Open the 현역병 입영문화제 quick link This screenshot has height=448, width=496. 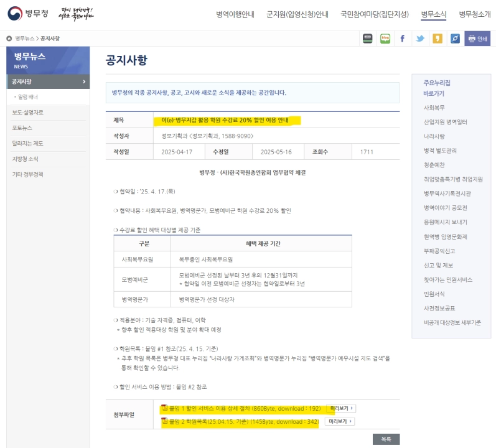click(446, 237)
